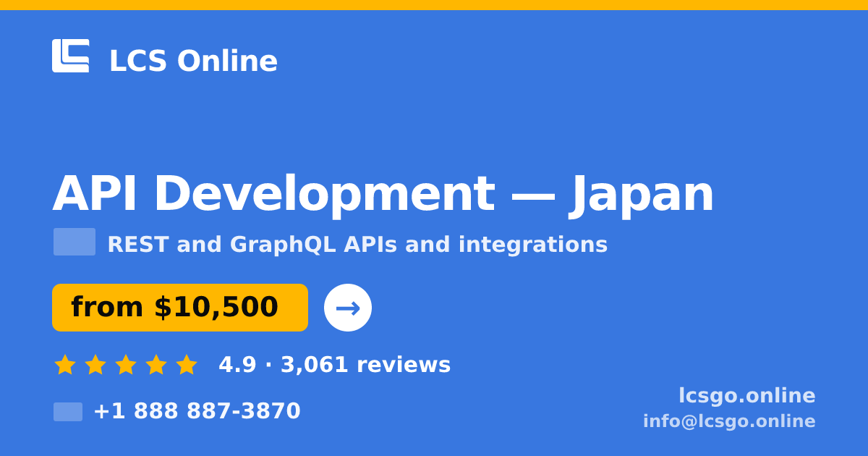Click the info@lcsgo.online email address
Screen dimensions: 868x456
click(729, 421)
